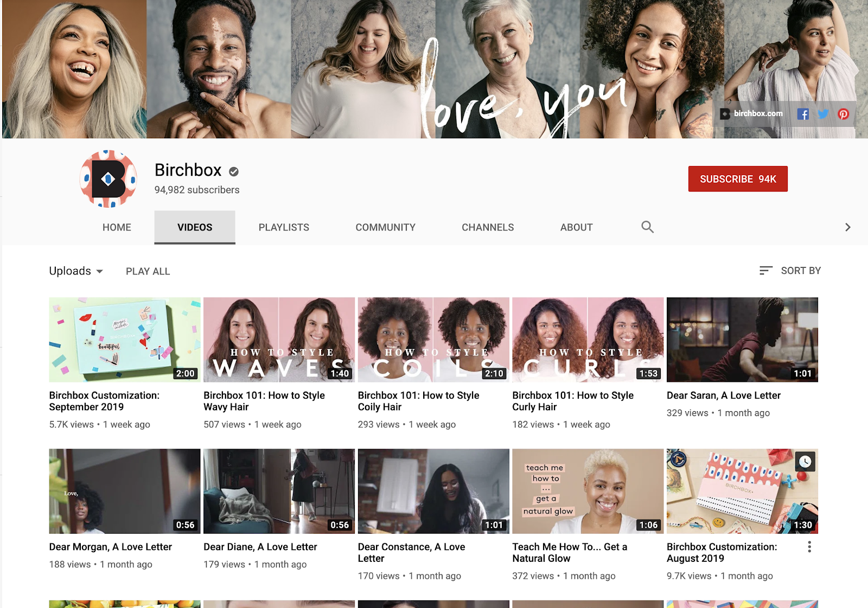Add August 2019 video to Watch Later

click(x=805, y=462)
